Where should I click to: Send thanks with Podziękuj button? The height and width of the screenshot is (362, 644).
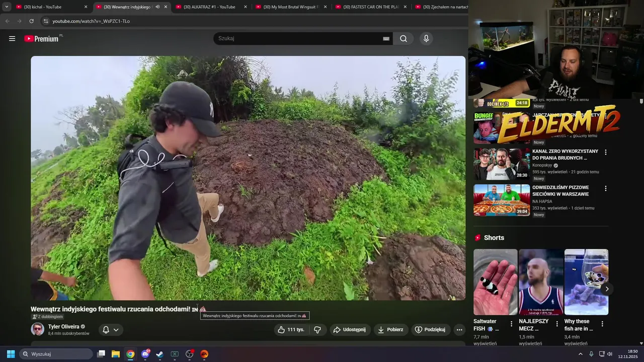pyautogui.click(x=430, y=330)
